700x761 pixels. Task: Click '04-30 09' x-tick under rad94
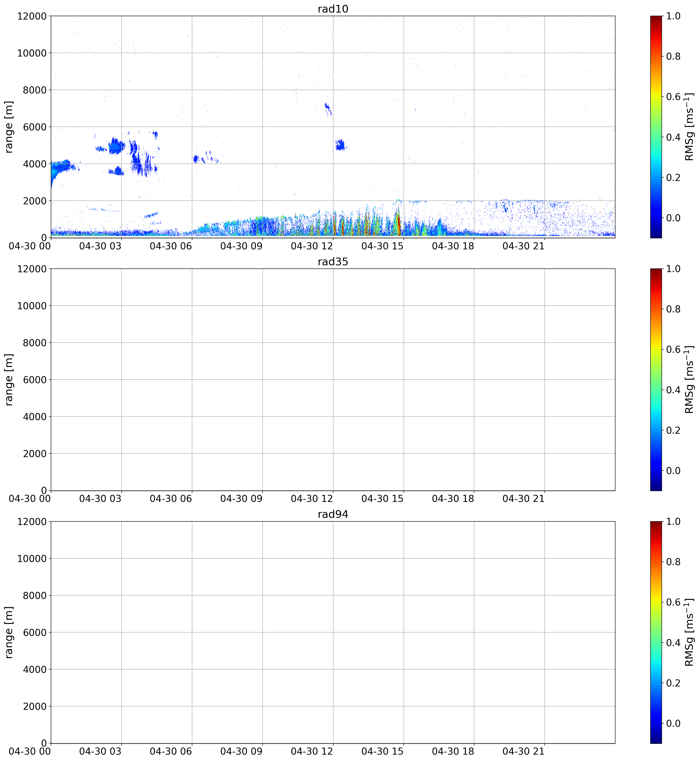pos(241,751)
